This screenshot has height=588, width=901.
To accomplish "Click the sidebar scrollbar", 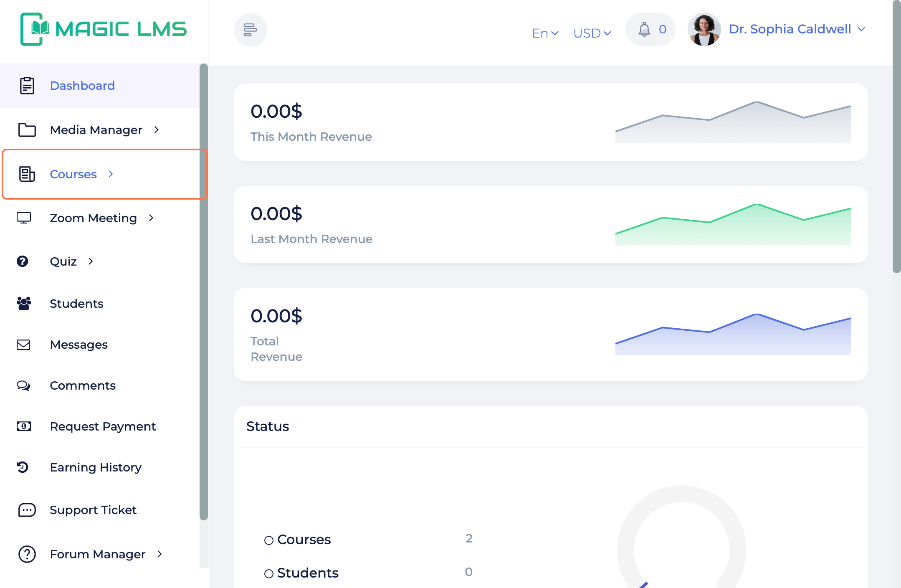I will pos(204,292).
